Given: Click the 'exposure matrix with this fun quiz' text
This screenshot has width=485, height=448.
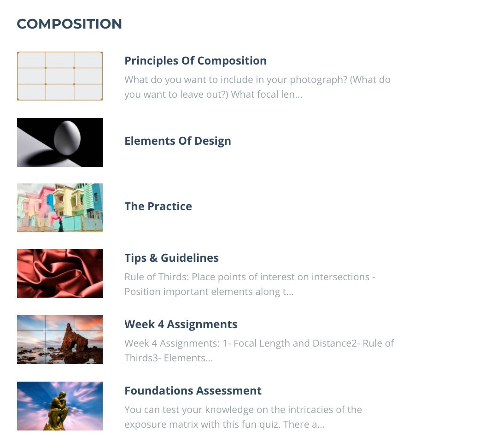Looking at the screenshot, I should (x=225, y=424).
